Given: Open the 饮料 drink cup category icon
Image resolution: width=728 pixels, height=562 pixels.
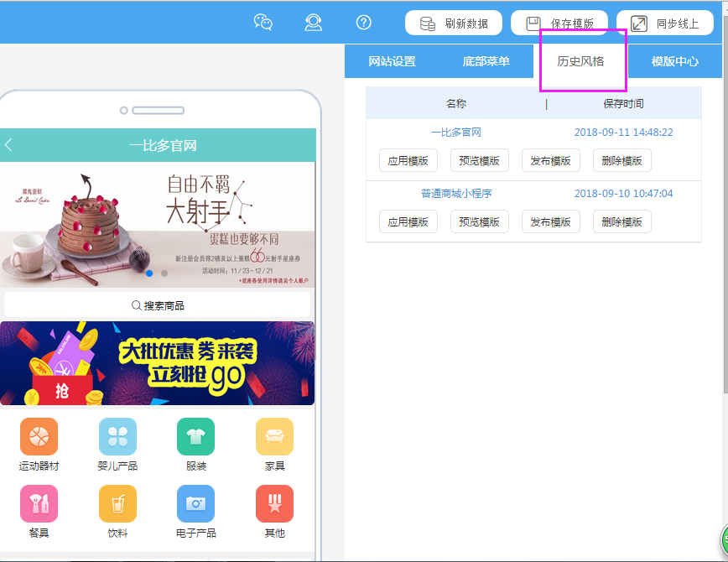Looking at the screenshot, I should 117,503.
